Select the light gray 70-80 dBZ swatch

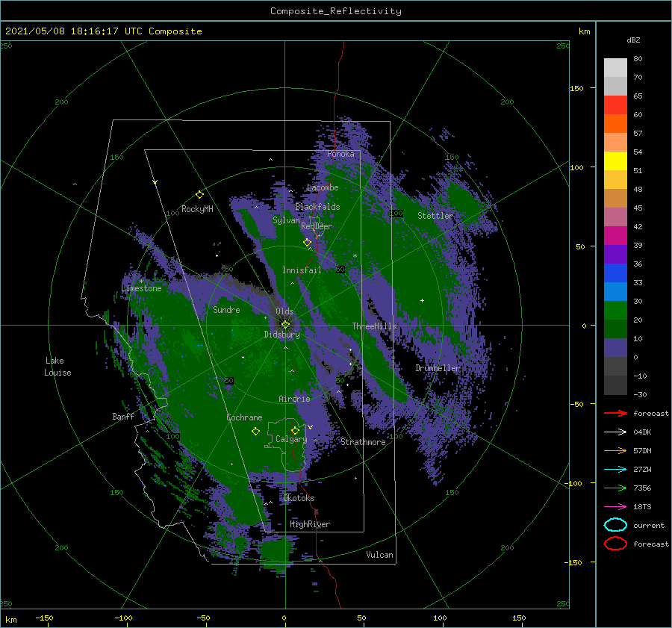click(x=615, y=67)
